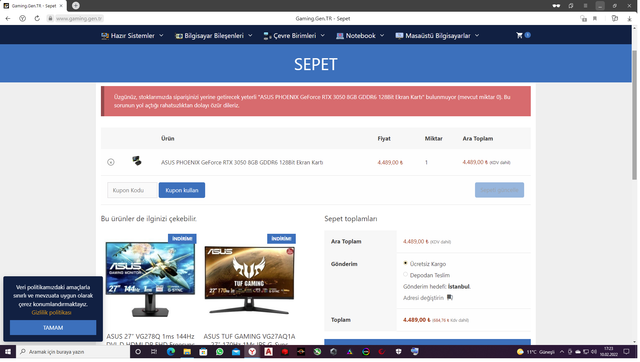This screenshot has width=640, height=362.
Task: Open the Gizlilik politikası link
Action: coord(51,313)
